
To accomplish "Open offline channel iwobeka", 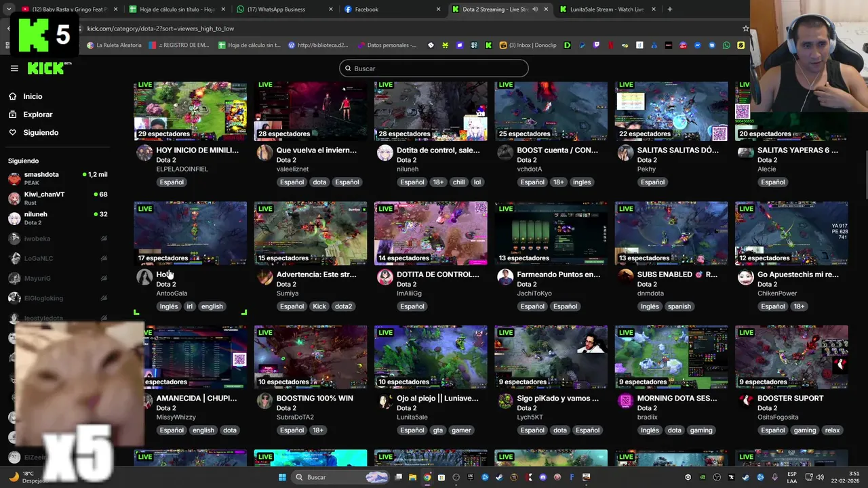I will point(58,239).
